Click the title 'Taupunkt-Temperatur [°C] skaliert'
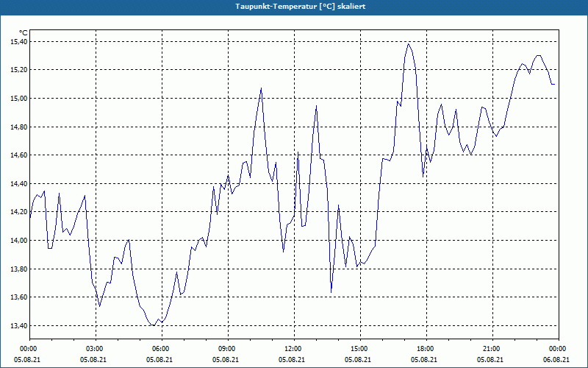The width and height of the screenshot is (588, 368). 301,7
